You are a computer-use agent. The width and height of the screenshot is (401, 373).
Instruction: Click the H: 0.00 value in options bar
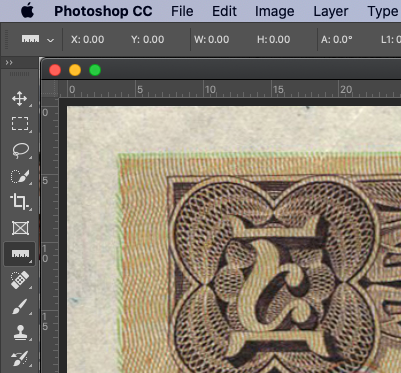(x=273, y=40)
